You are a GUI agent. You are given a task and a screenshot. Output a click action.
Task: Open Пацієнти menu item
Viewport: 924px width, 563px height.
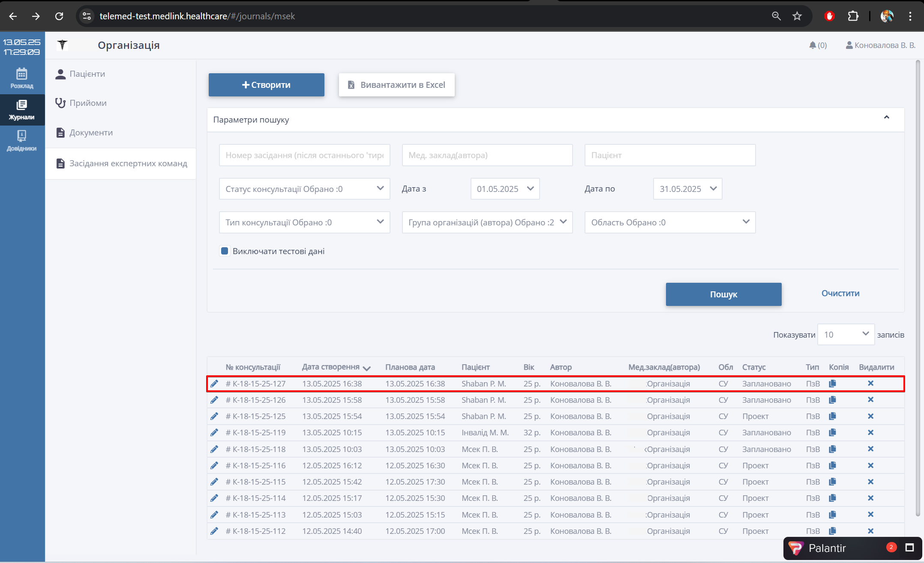(87, 74)
